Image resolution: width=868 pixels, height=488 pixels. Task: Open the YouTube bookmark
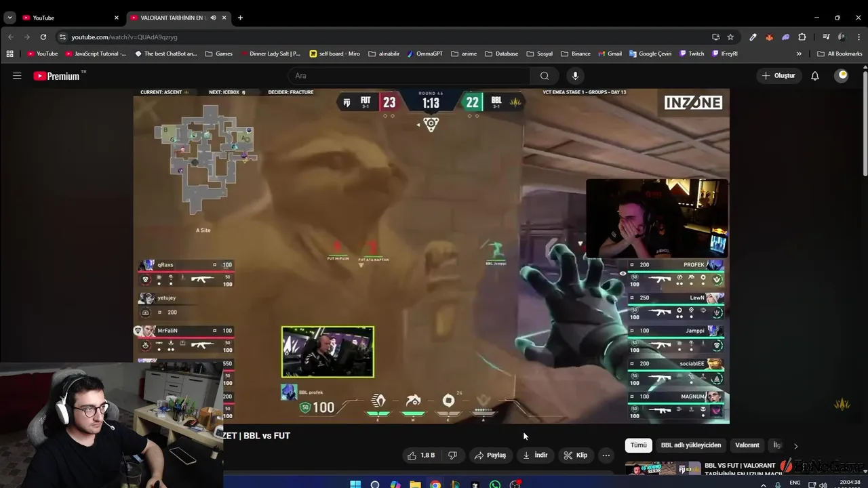(42, 54)
